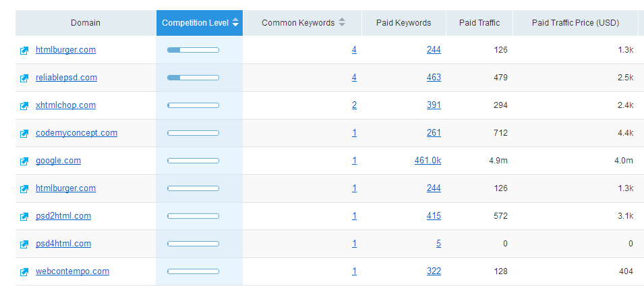Open common keywords count 1 for google.com

(354, 160)
